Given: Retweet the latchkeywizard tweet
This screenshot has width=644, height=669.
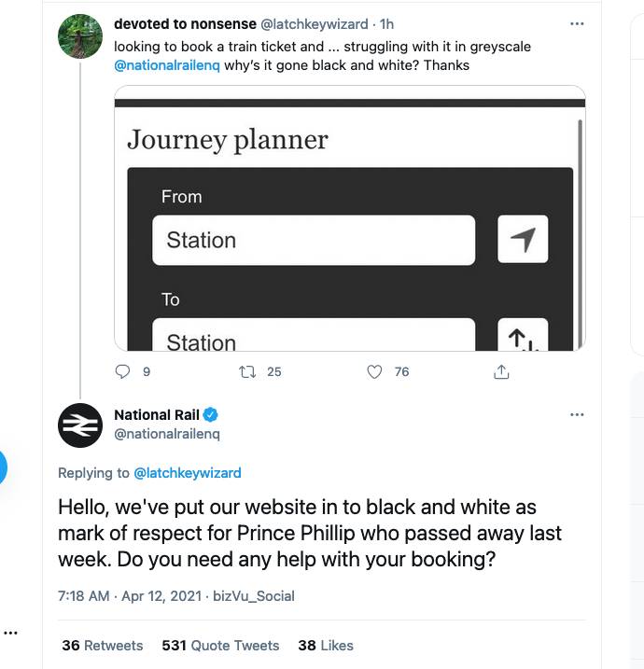Looking at the screenshot, I should [x=247, y=372].
